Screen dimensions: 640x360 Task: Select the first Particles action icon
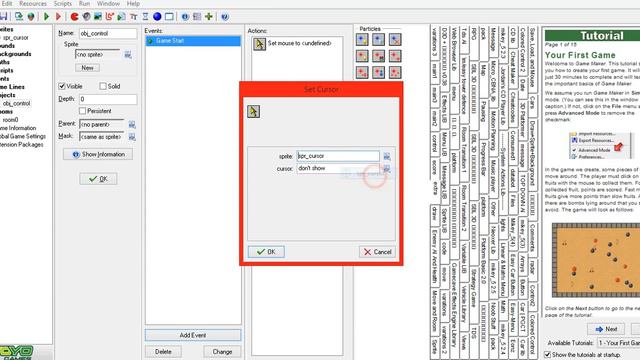(362, 40)
